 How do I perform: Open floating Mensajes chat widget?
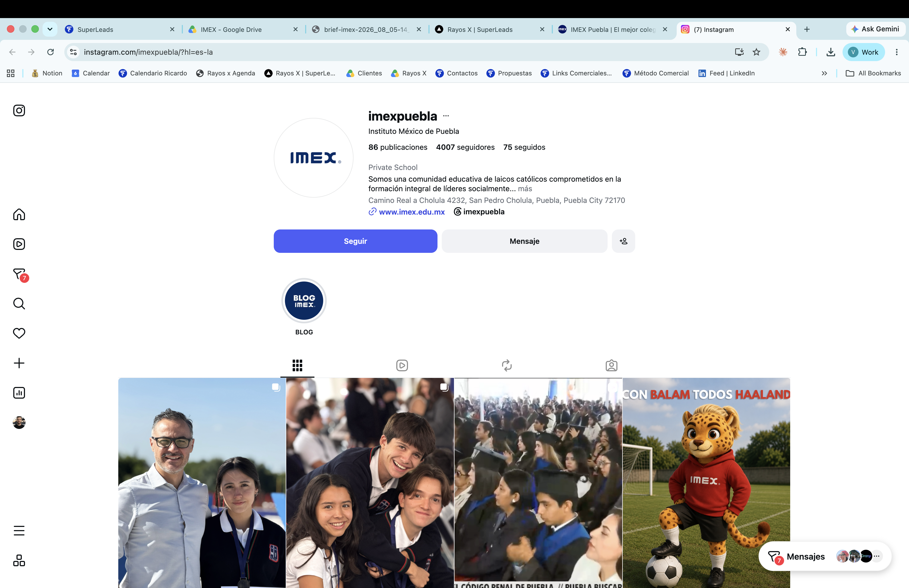click(825, 556)
